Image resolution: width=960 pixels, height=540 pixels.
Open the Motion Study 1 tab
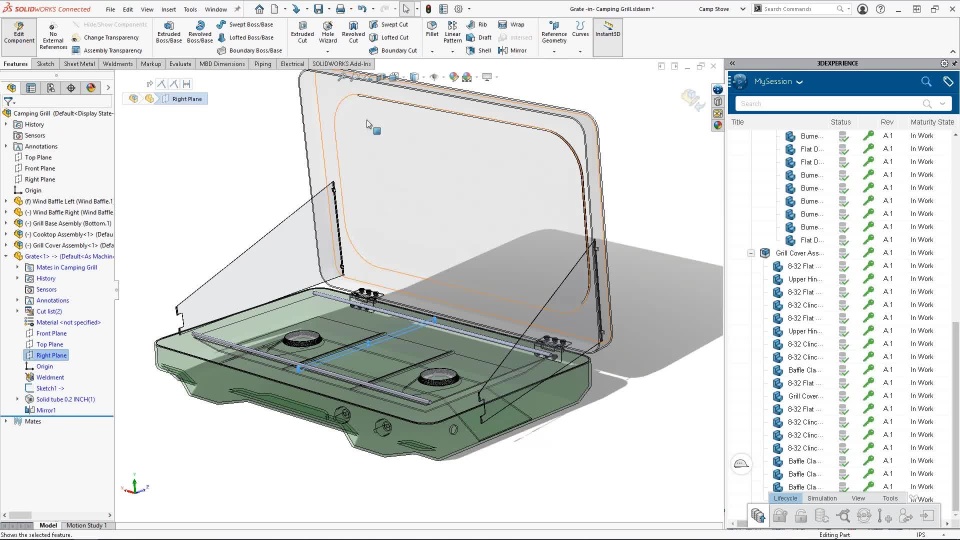click(x=86, y=525)
